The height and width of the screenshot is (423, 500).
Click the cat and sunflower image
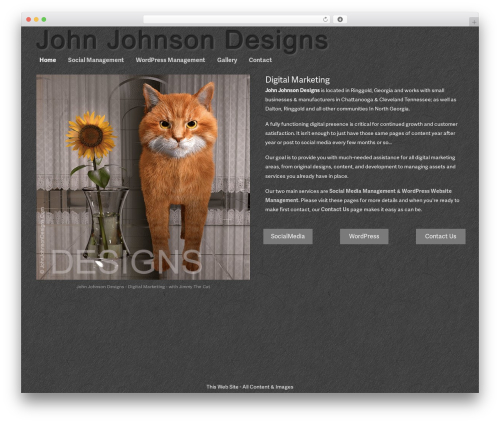[143, 177]
